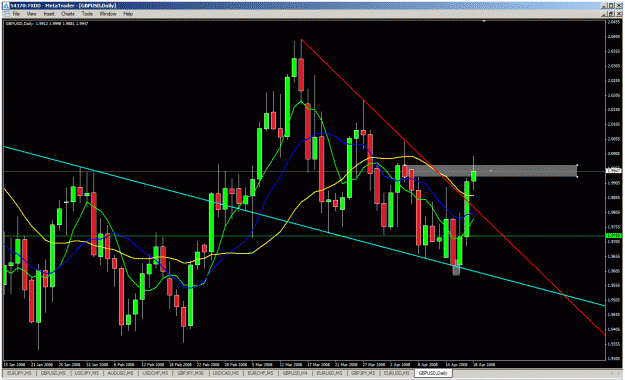Click the chart shift triangle marker at chart top
This screenshot has width=625, height=380.
(484, 21)
